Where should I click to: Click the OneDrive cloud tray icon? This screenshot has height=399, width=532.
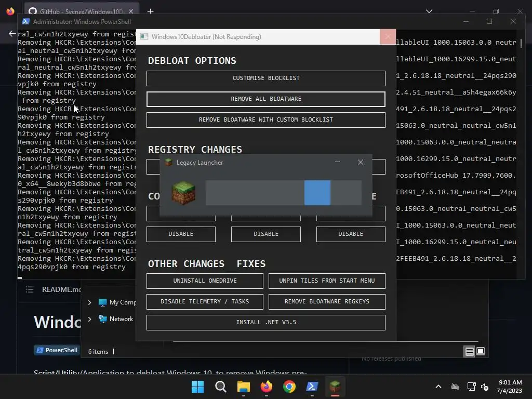tap(455, 387)
